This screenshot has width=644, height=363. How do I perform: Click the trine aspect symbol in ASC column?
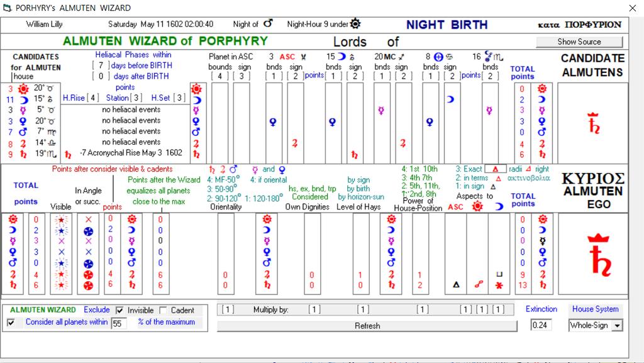click(x=456, y=284)
